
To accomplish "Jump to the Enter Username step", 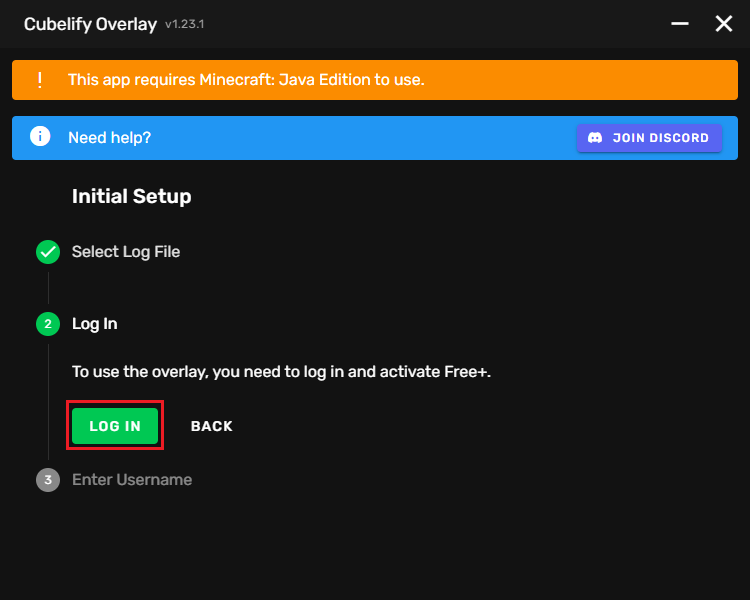I will (132, 480).
